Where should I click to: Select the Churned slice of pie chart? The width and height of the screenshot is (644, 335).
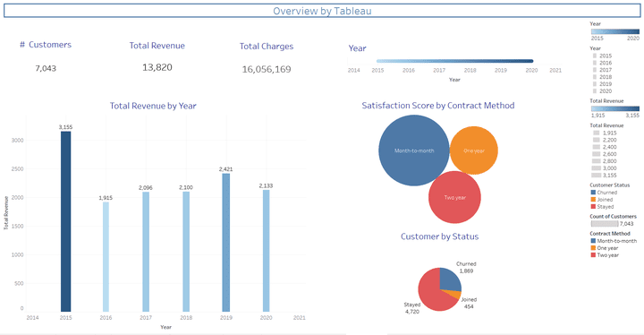450,279
